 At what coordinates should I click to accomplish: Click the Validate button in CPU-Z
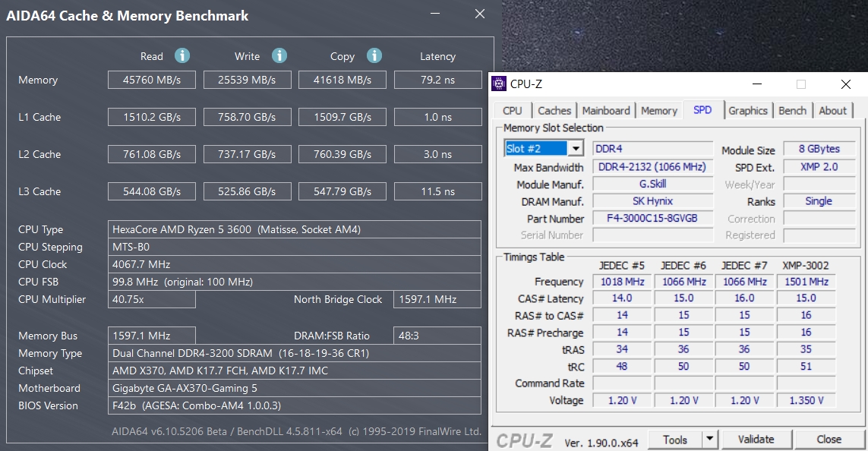point(756,440)
